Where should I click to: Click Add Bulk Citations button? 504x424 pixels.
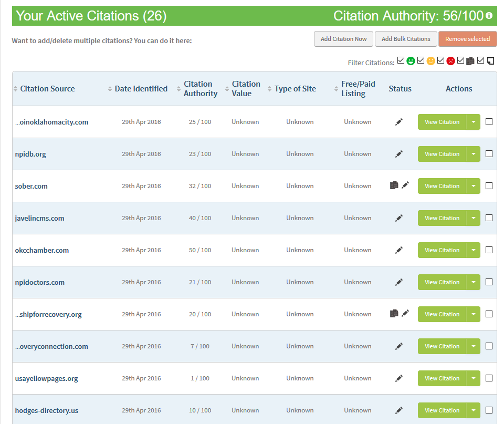click(x=406, y=39)
